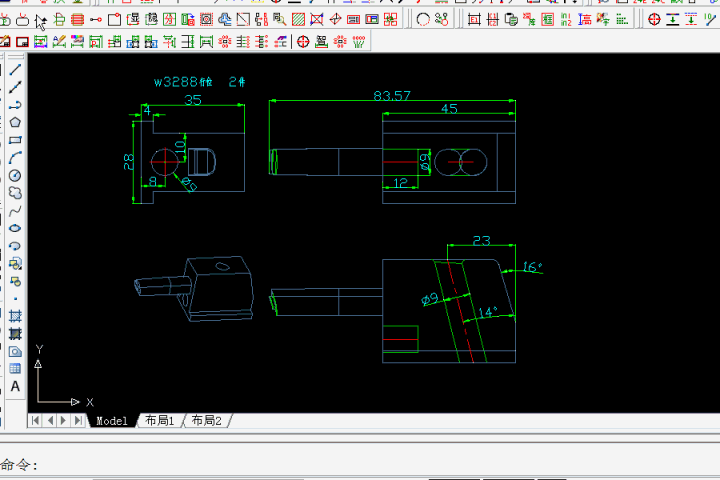Screen dimensions: 720x480
Task: Click the magnifier search toolbar icon
Action: pos(280,19)
